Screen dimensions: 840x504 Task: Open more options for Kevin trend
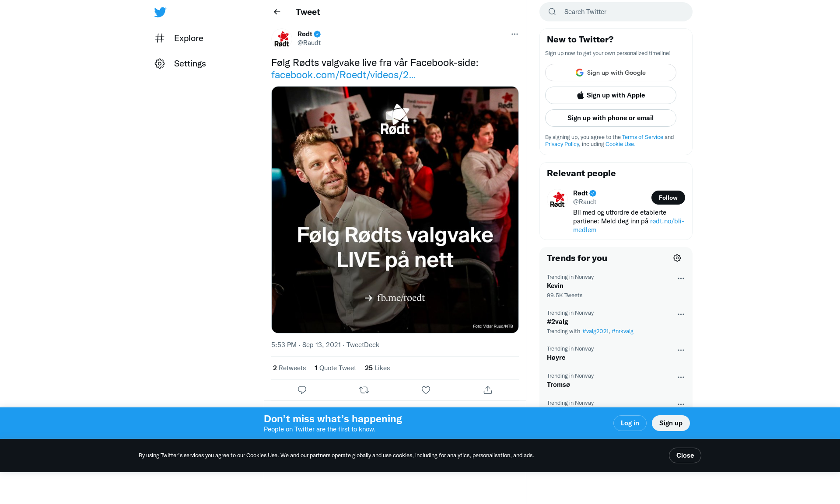[x=681, y=278]
